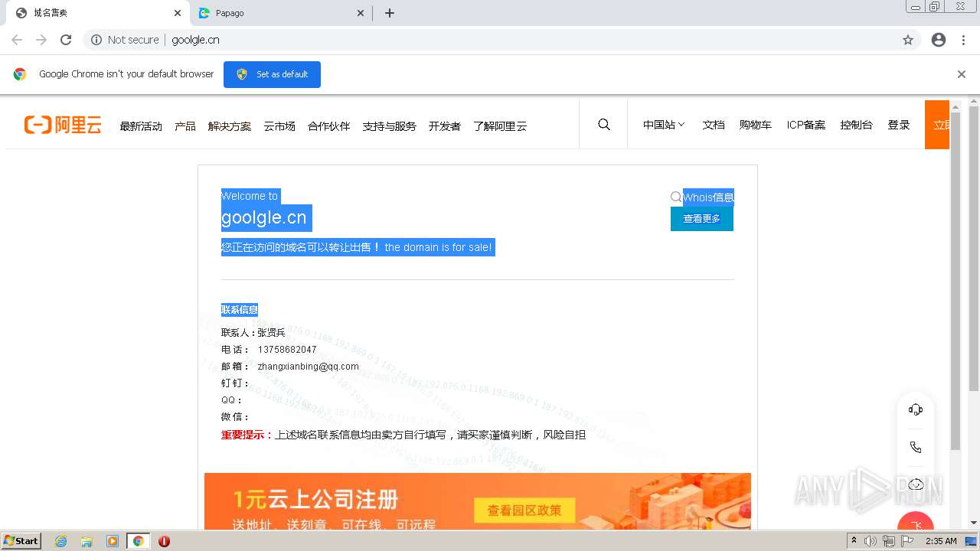This screenshot has width=980, height=551.
Task: Click Set as default button
Action: [x=272, y=74]
